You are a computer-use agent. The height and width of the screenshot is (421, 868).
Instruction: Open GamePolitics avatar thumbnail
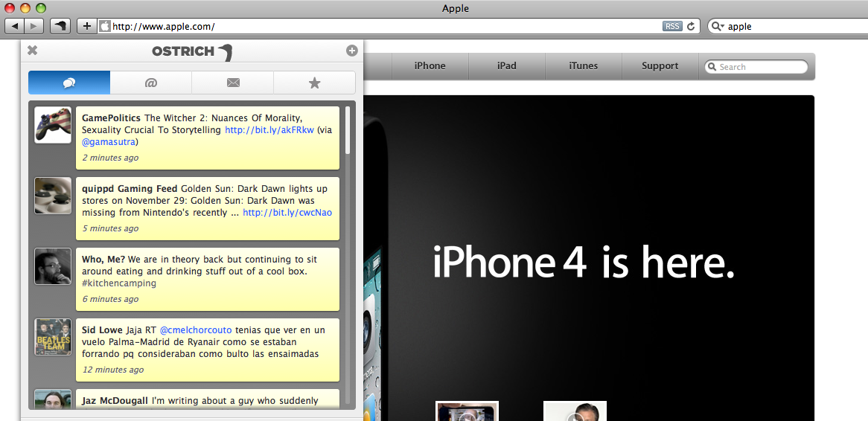tap(53, 125)
